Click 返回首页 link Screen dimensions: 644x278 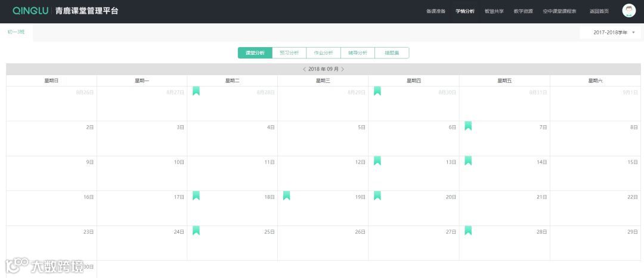click(599, 11)
